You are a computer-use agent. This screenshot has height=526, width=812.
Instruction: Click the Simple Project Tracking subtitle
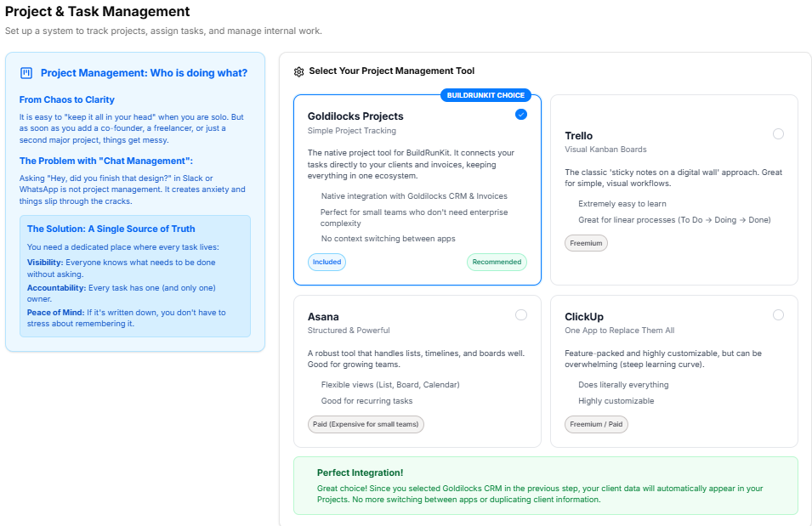pos(352,131)
